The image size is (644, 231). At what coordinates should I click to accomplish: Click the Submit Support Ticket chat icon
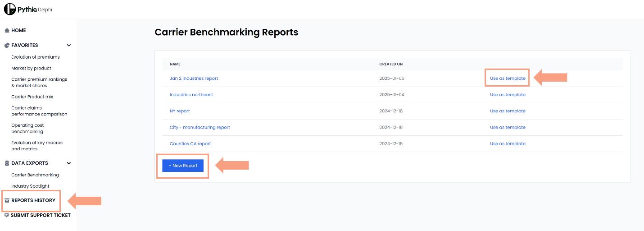click(7, 216)
